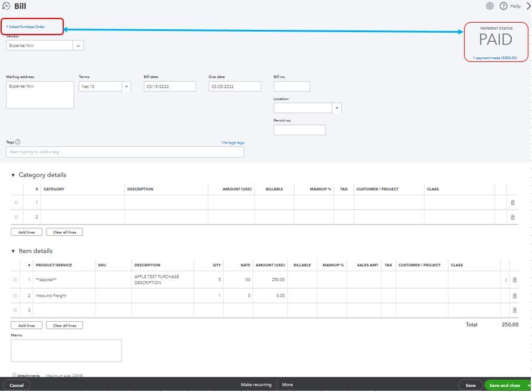The height and width of the screenshot is (392, 532).
Task: Click the recent transactions clock icon beside Bill
Action: point(7,6)
